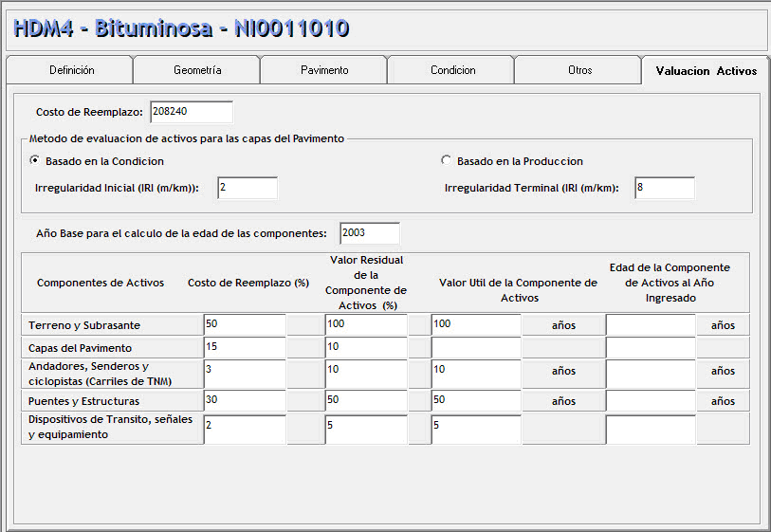Image resolution: width=771 pixels, height=532 pixels.
Task: Open the Otros tab
Action: coord(579,70)
